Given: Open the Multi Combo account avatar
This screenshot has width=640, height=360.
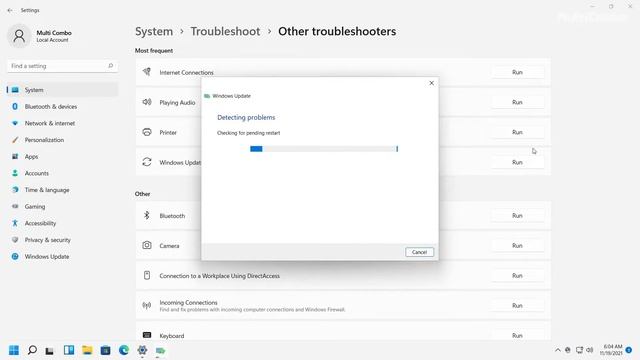Looking at the screenshot, I should (x=19, y=36).
